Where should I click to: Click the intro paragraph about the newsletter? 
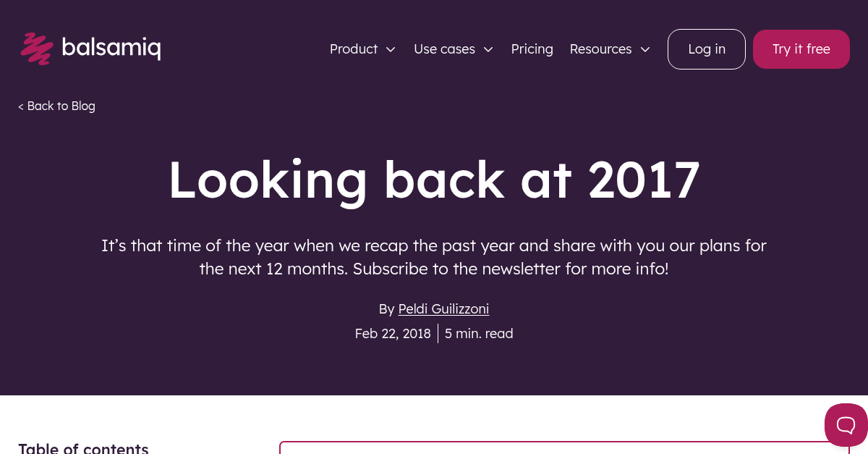pyautogui.click(x=434, y=257)
